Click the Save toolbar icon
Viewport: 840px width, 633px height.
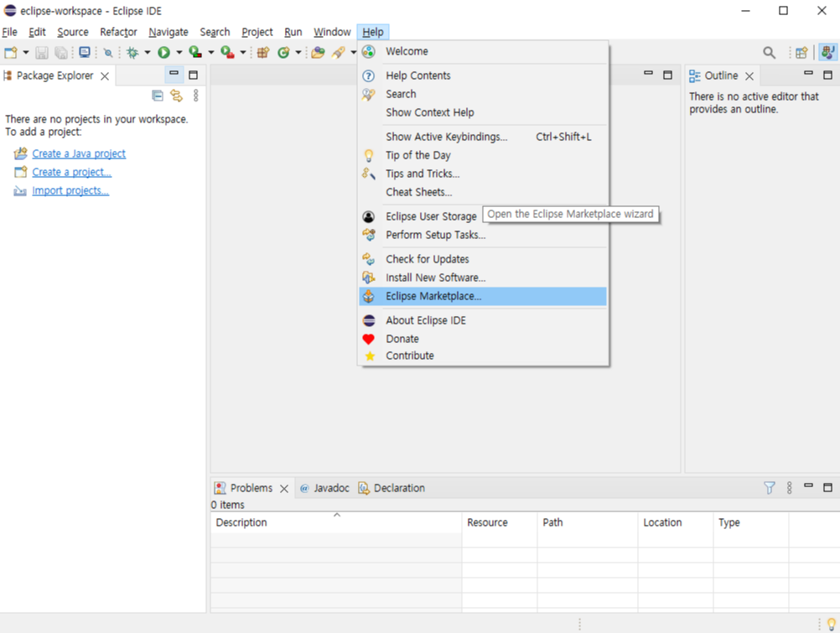point(42,53)
